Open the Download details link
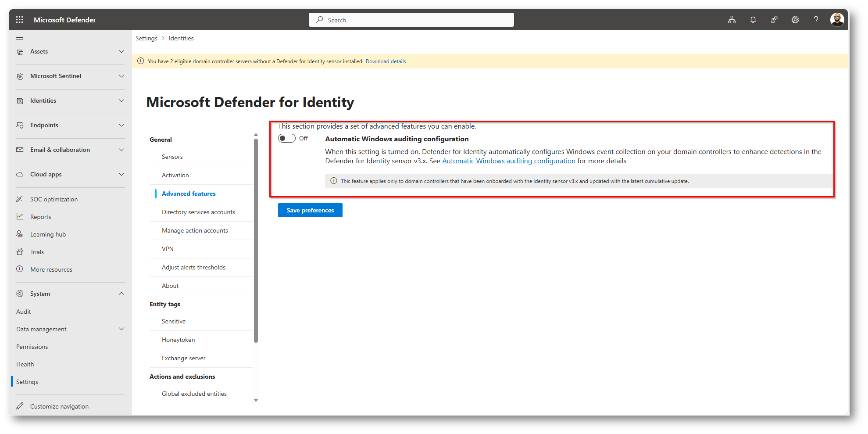 point(386,61)
